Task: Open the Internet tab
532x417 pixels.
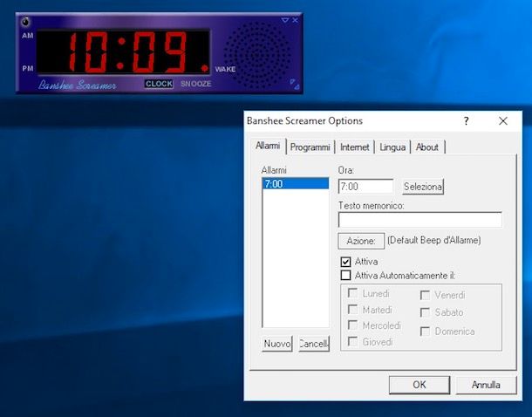Action: pyautogui.click(x=354, y=147)
